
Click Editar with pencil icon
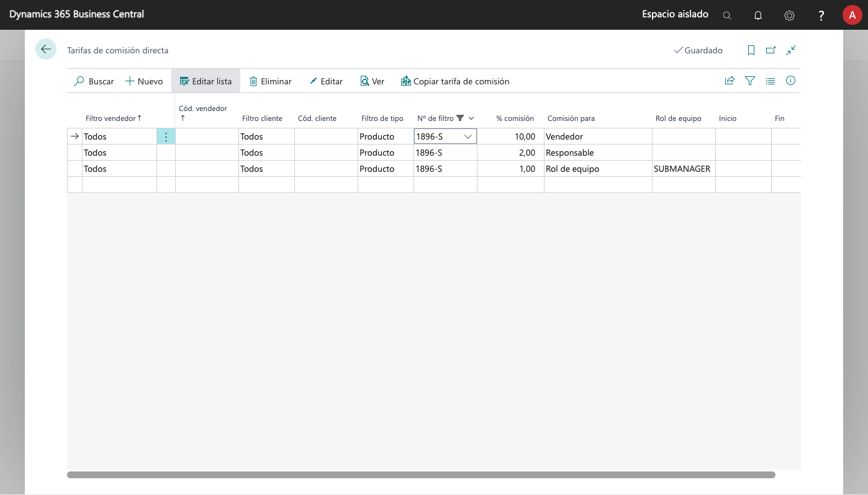point(326,81)
